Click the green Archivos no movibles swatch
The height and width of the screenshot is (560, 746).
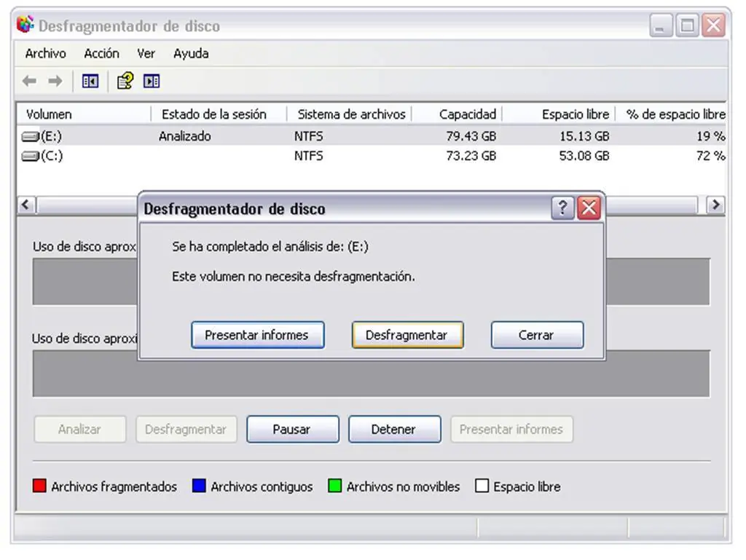pyautogui.click(x=335, y=486)
